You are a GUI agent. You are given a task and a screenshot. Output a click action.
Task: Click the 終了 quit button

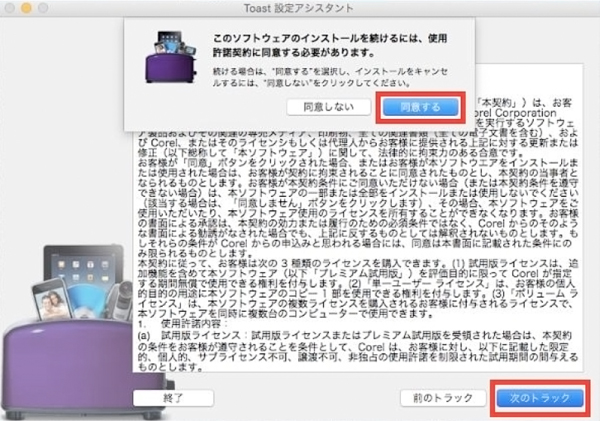click(x=173, y=398)
